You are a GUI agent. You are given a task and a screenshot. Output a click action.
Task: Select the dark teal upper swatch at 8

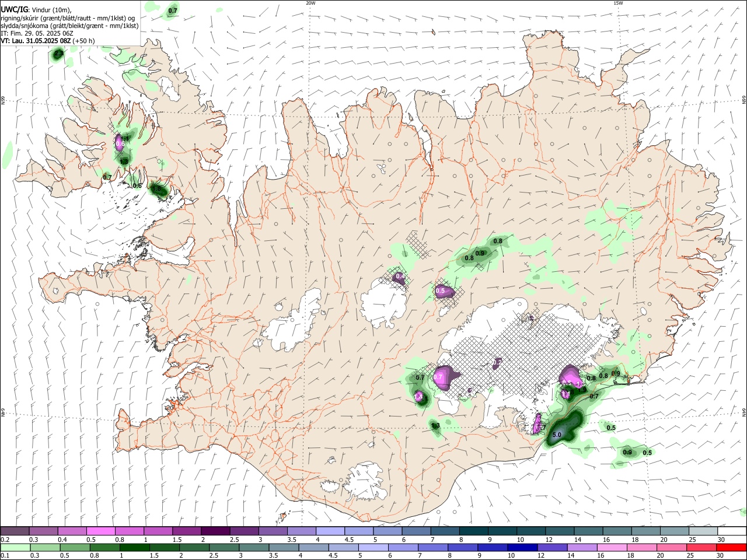click(x=473, y=531)
